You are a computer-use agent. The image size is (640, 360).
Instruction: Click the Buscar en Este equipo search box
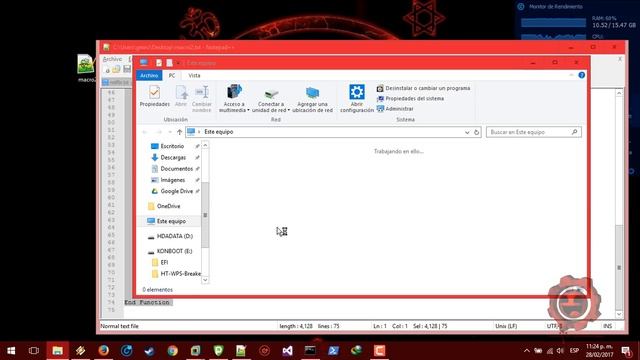point(533,132)
